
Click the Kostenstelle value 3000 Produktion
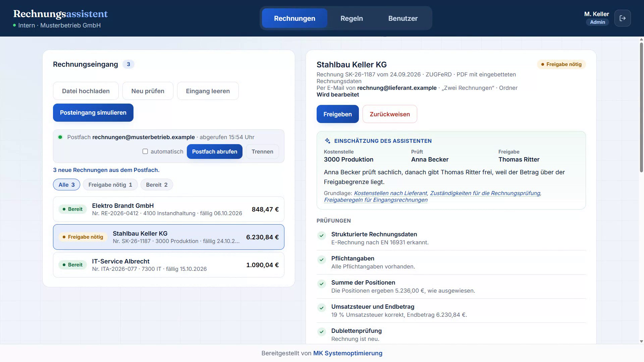[348, 160]
